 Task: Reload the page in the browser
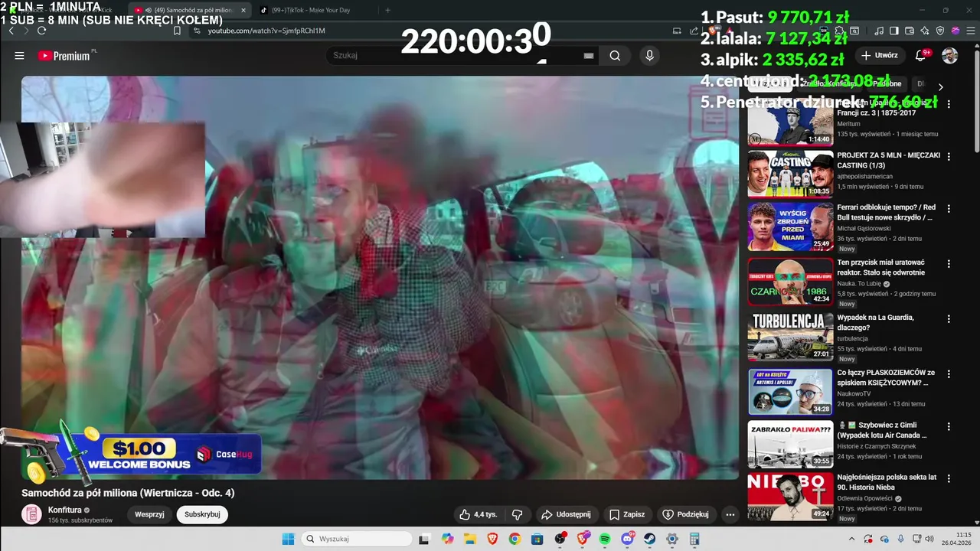tap(41, 31)
